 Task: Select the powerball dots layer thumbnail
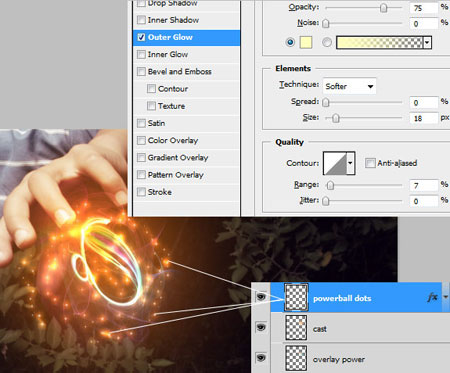pyautogui.click(x=296, y=297)
